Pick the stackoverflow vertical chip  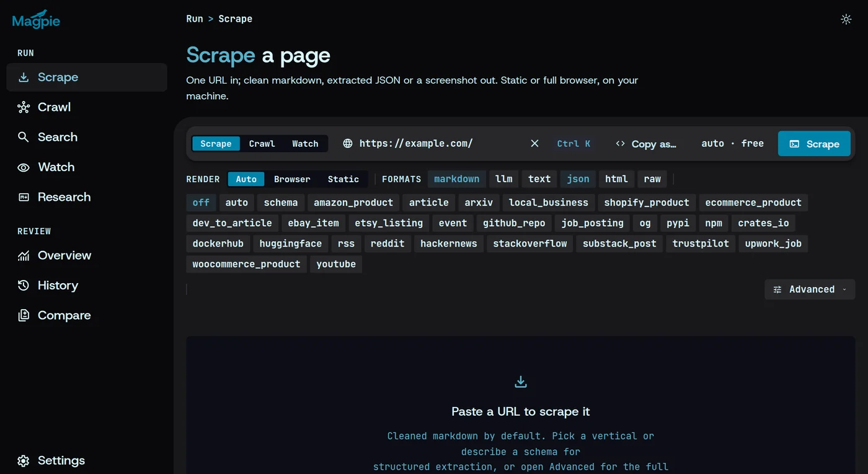[530, 244]
